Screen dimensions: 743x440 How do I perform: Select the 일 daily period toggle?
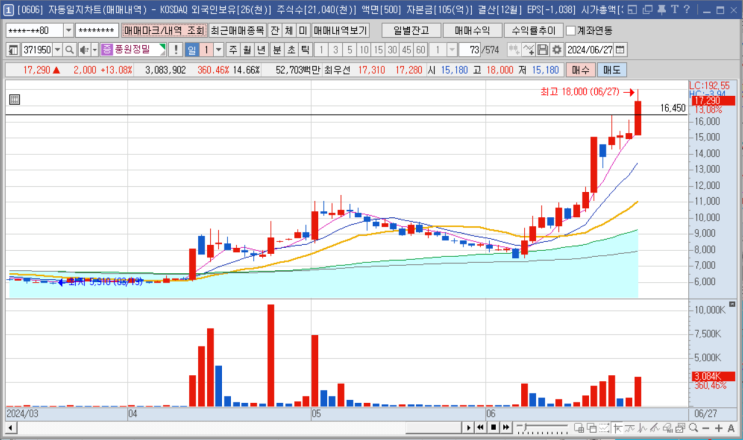pyautogui.click(x=191, y=50)
